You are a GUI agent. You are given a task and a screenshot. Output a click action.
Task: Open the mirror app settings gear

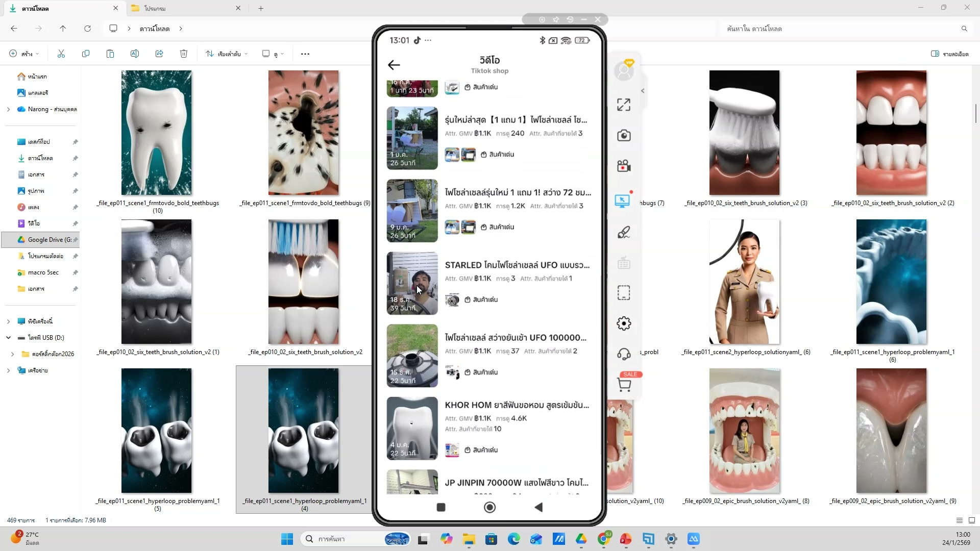click(x=624, y=323)
